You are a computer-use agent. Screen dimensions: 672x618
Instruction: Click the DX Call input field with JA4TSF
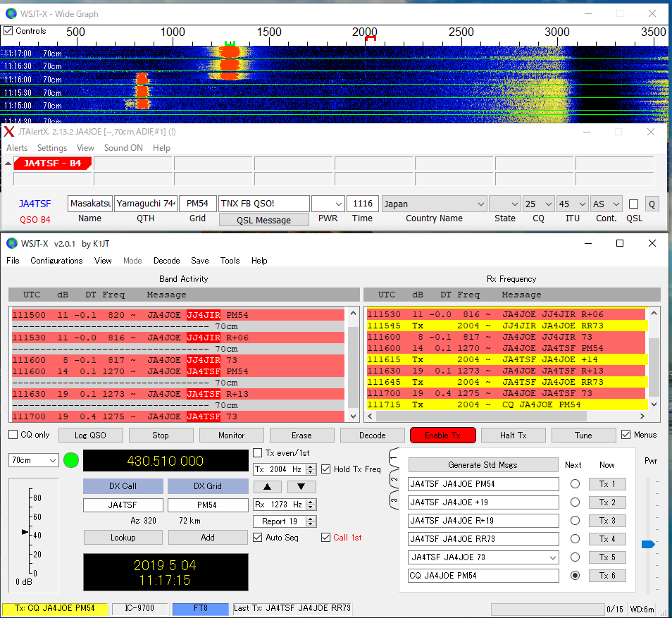pyautogui.click(x=123, y=505)
